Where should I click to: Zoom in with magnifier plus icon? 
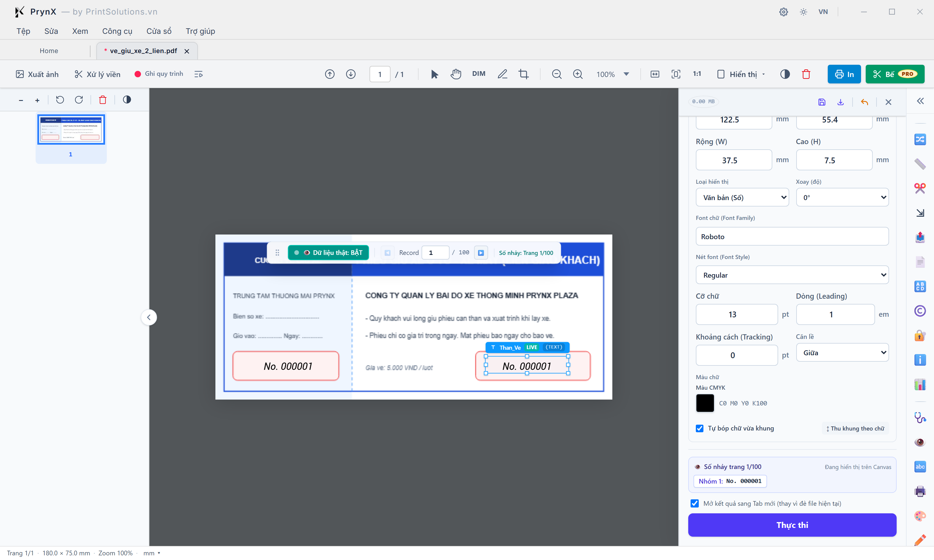[578, 74]
